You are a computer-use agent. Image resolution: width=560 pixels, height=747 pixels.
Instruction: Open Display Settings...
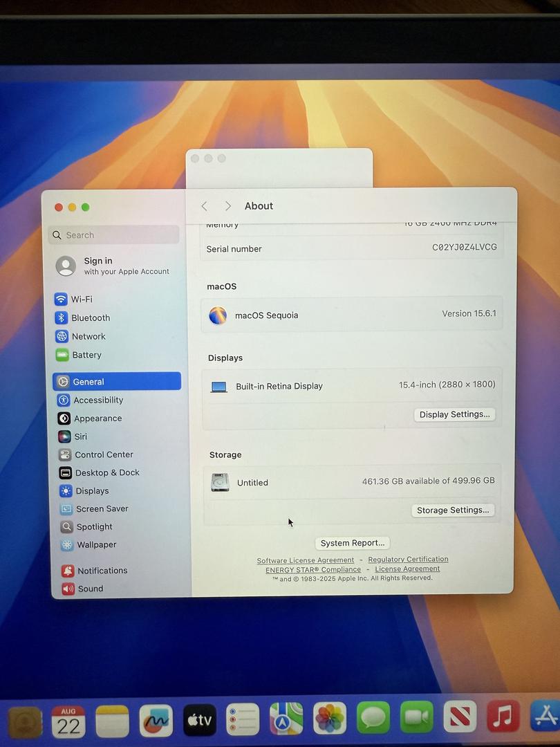pyautogui.click(x=455, y=414)
